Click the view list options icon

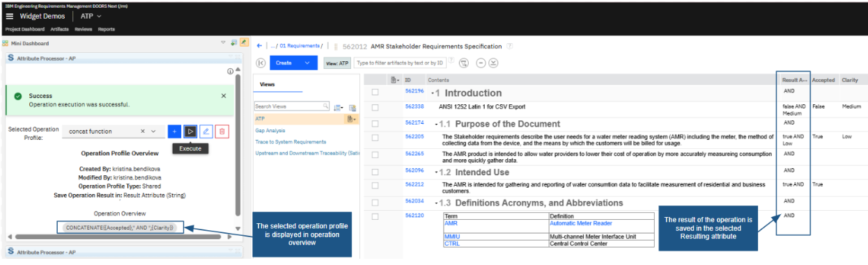(339, 107)
